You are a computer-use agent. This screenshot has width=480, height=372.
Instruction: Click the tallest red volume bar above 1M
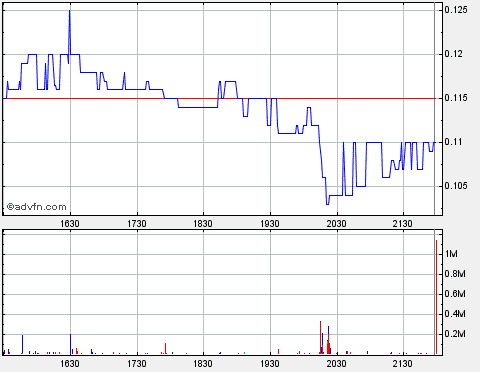(x=436, y=297)
